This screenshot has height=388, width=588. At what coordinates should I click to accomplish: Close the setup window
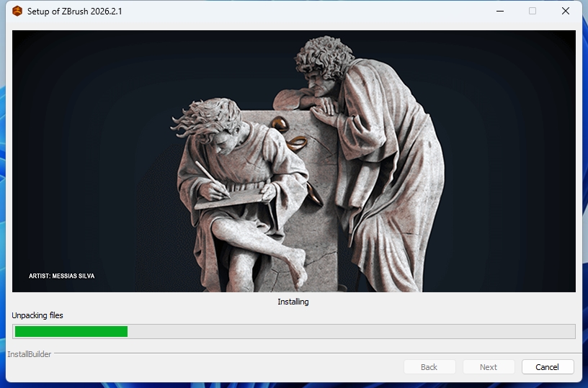coord(566,11)
